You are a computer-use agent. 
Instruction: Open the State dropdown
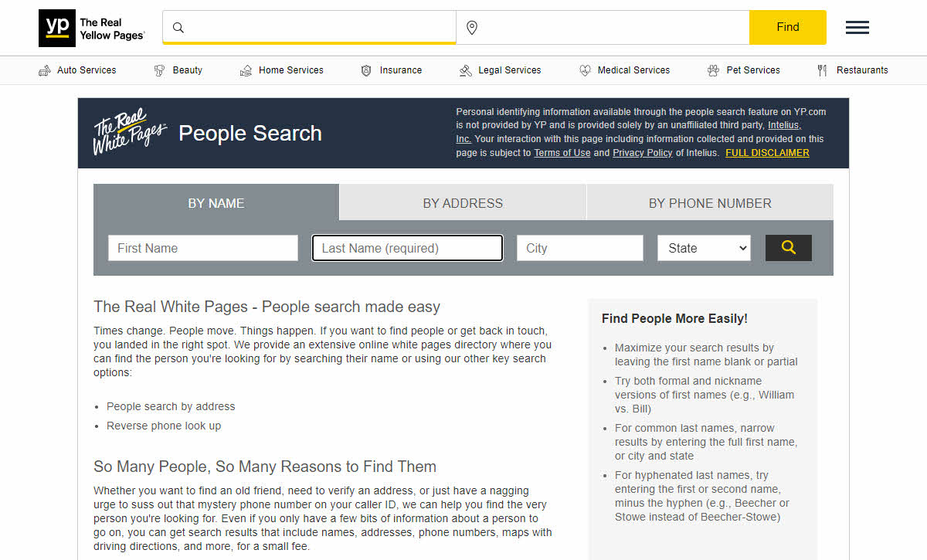tap(703, 247)
